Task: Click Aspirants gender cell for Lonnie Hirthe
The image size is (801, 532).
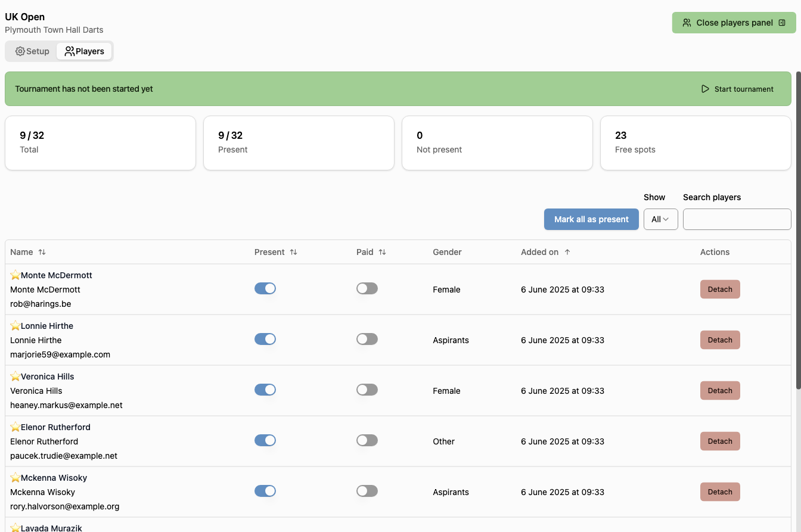Action: point(451,340)
